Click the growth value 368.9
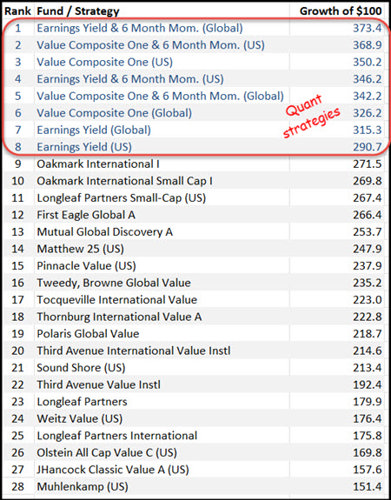 point(367,45)
